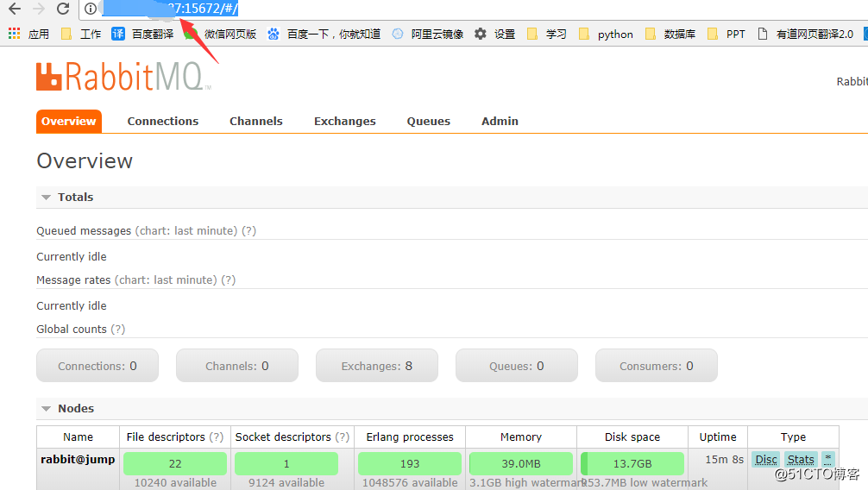Click the Connections: 0 count button
The width and height of the screenshot is (868, 490).
coord(97,366)
